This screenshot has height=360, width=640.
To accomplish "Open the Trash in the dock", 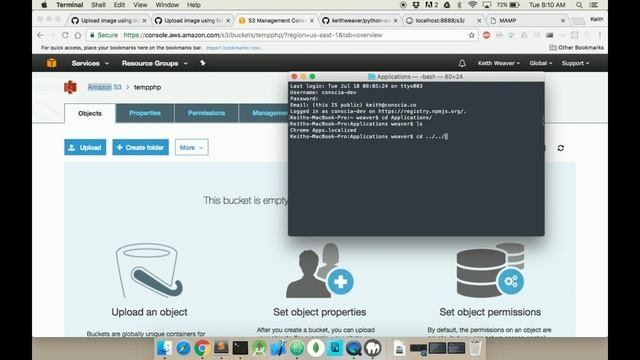I will point(475,348).
